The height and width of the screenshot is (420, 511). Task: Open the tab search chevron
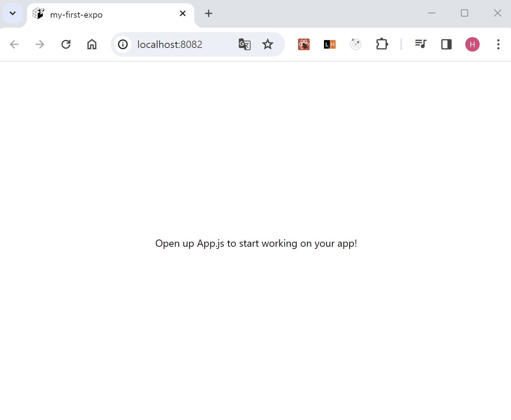13,13
